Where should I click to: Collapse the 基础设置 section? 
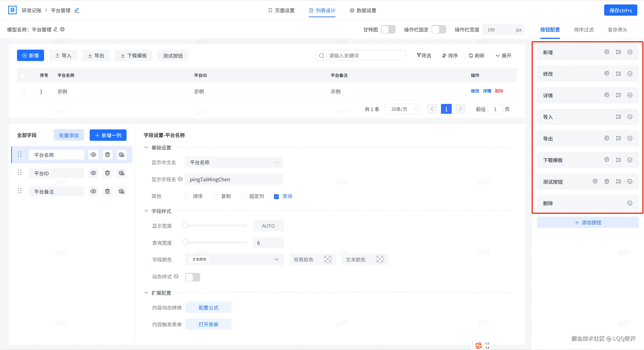tap(146, 148)
